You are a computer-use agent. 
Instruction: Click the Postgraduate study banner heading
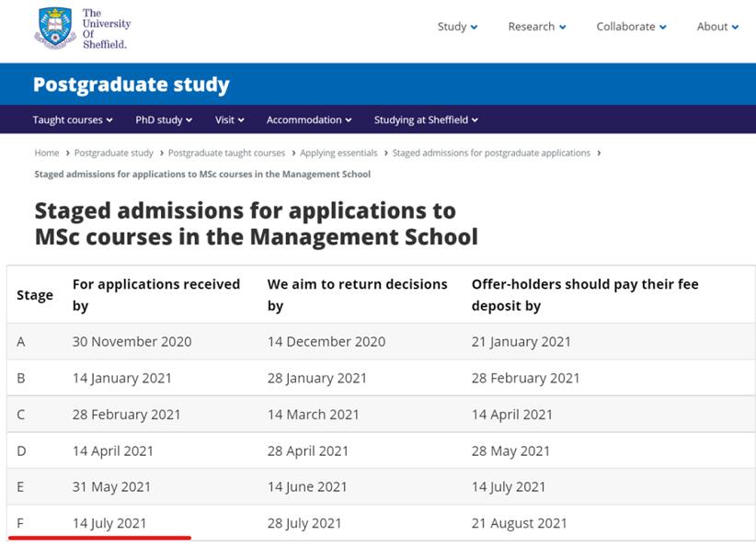(x=132, y=85)
